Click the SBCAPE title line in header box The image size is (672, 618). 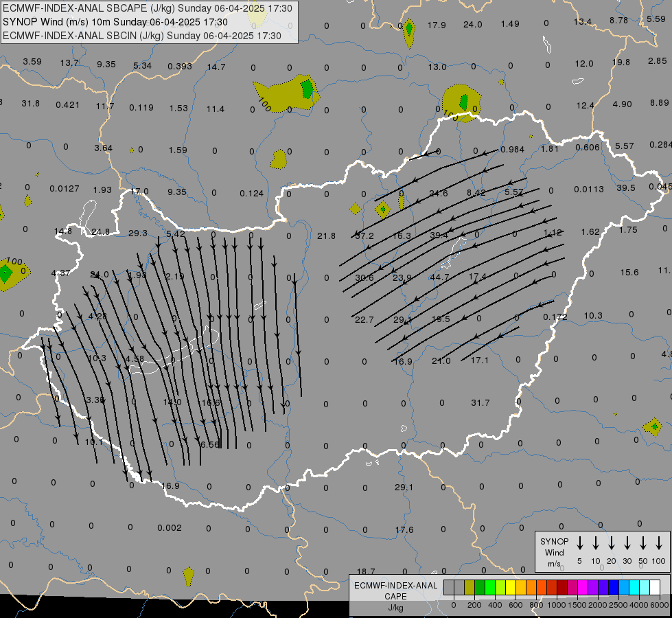pyautogui.click(x=148, y=8)
